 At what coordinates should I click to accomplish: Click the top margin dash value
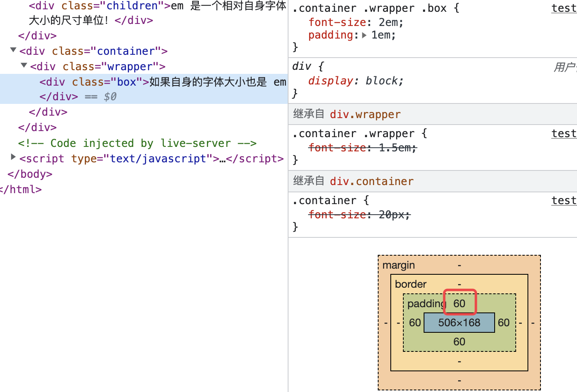459,265
